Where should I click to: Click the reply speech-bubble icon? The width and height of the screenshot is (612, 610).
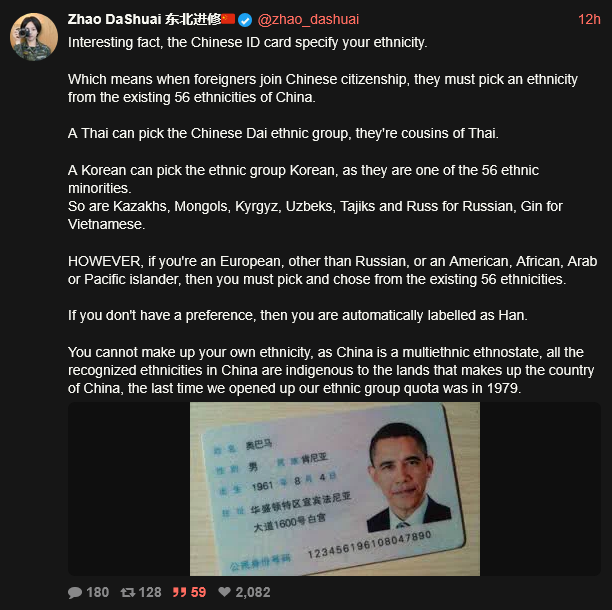[x=75, y=592]
